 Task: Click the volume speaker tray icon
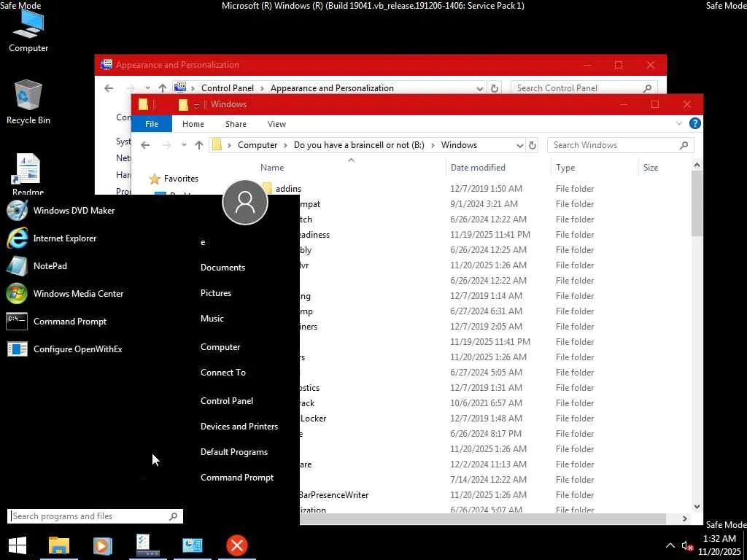[686, 545]
